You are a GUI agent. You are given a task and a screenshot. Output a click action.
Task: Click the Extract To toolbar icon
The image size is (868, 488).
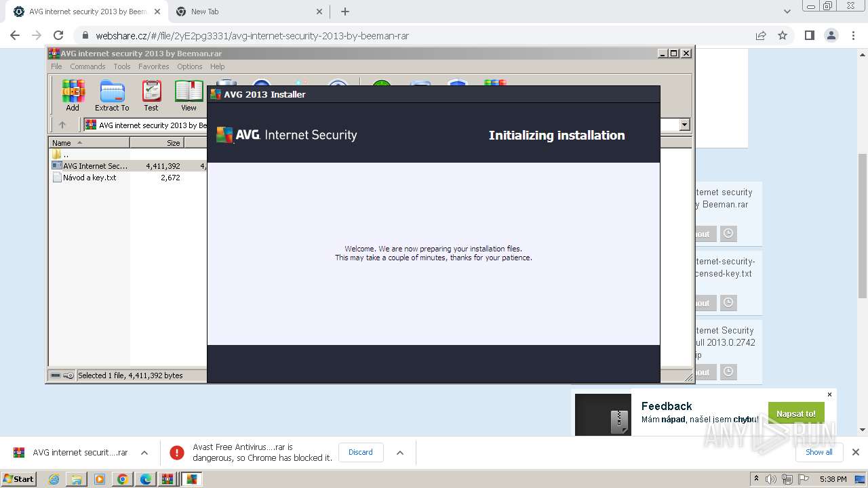112,96
